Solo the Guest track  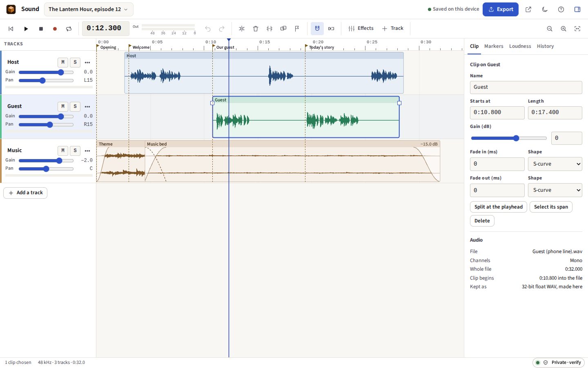click(x=75, y=106)
